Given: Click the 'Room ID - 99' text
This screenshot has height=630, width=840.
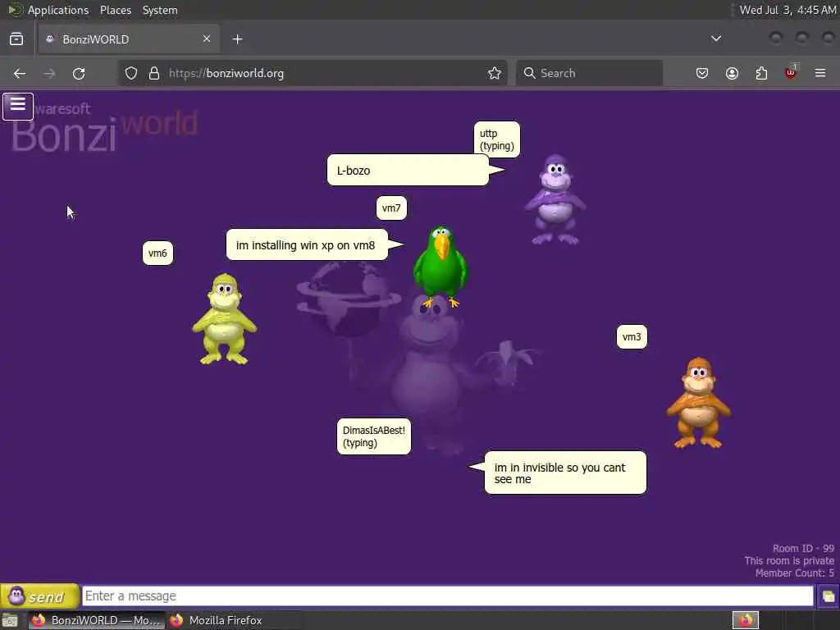Looking at the screenshot, I should 803,549.
